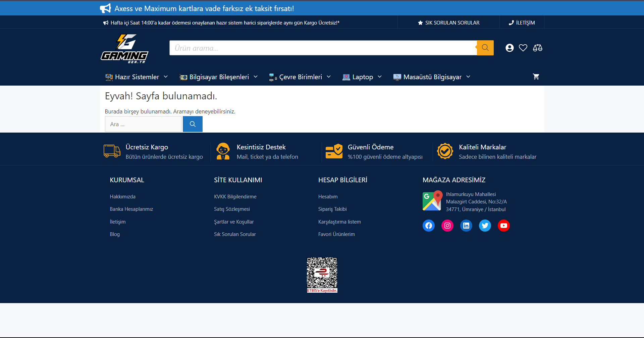
Task: Expand the Çevre Birimleri dropdown
Action: click(300, 77)
